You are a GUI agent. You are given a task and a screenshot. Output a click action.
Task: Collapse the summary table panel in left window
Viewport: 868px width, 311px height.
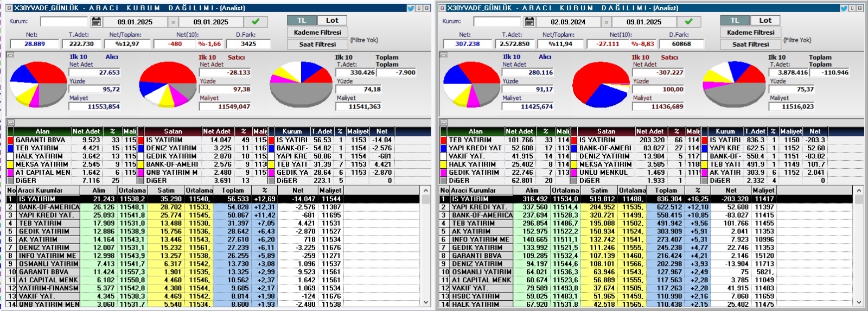[x=10, y=123]
